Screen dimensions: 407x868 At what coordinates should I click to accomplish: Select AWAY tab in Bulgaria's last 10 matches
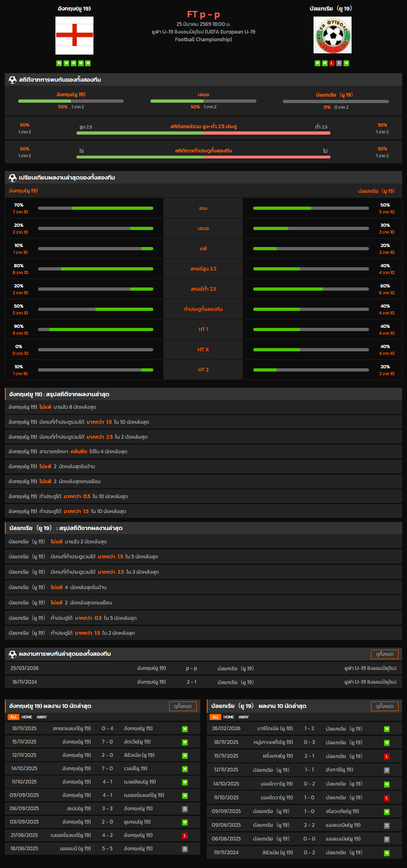(x=244, y=717)
